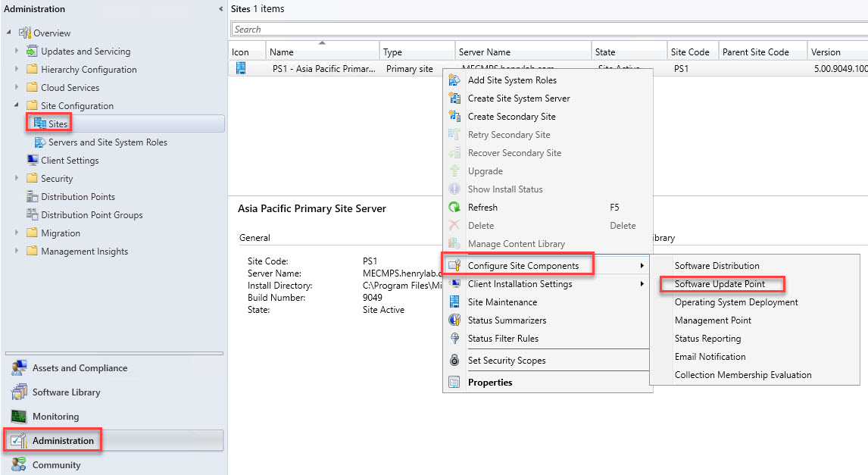
Task: Expand the Hierarchy Configuration folder
Action: [x=17, y=70]
